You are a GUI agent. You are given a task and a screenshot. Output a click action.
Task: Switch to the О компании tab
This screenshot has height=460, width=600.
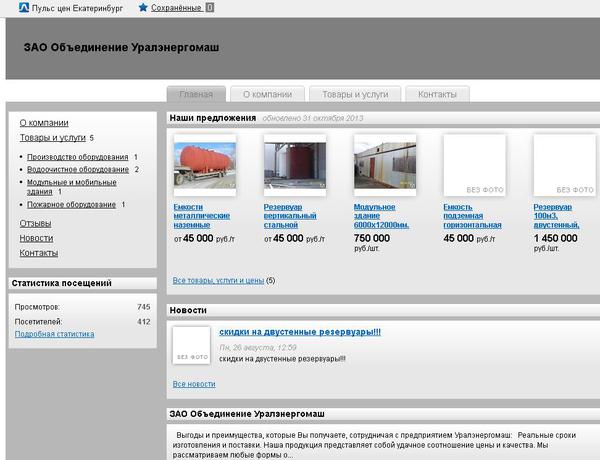point(267,94)
